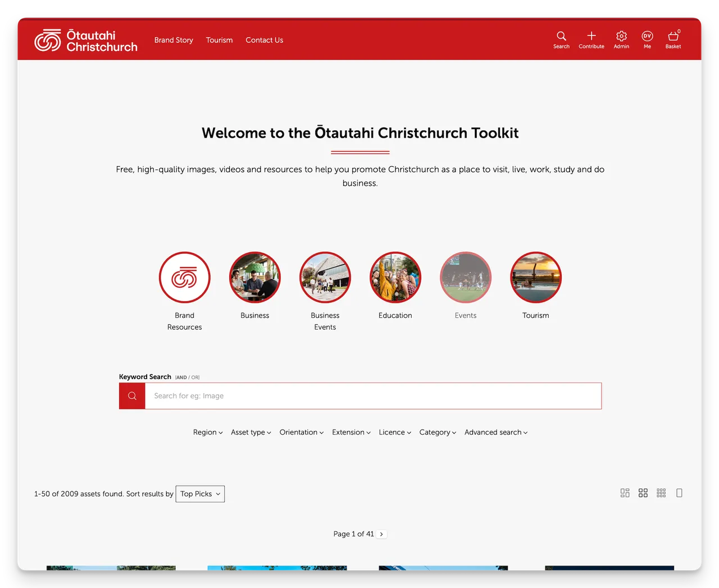Toggle the AND / OR keyword mode

[187, 377]
